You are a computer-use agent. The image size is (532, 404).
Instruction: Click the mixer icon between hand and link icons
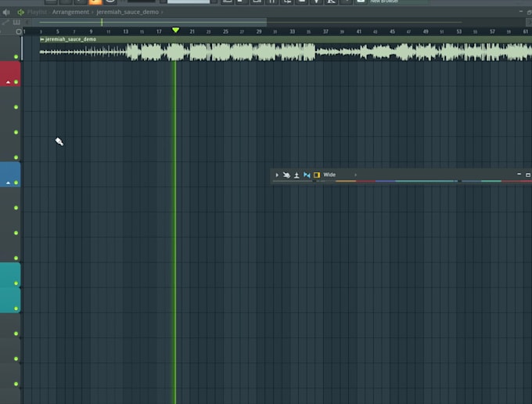(x=297, y=175)
